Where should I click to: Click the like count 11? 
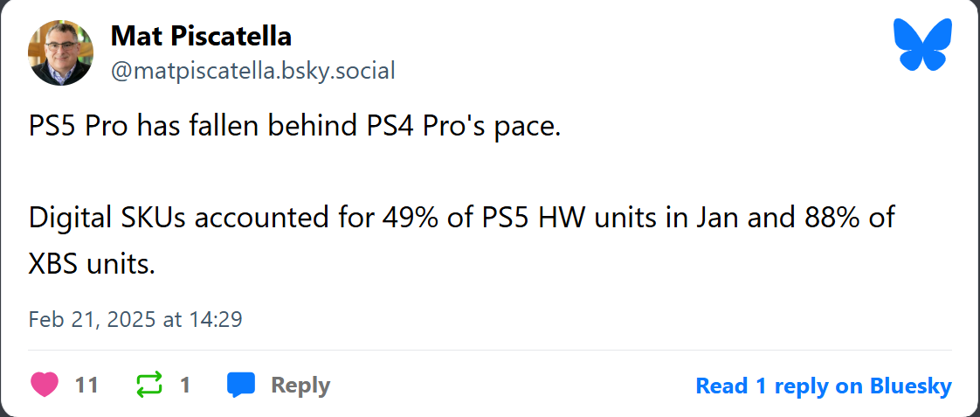(86, 386)
